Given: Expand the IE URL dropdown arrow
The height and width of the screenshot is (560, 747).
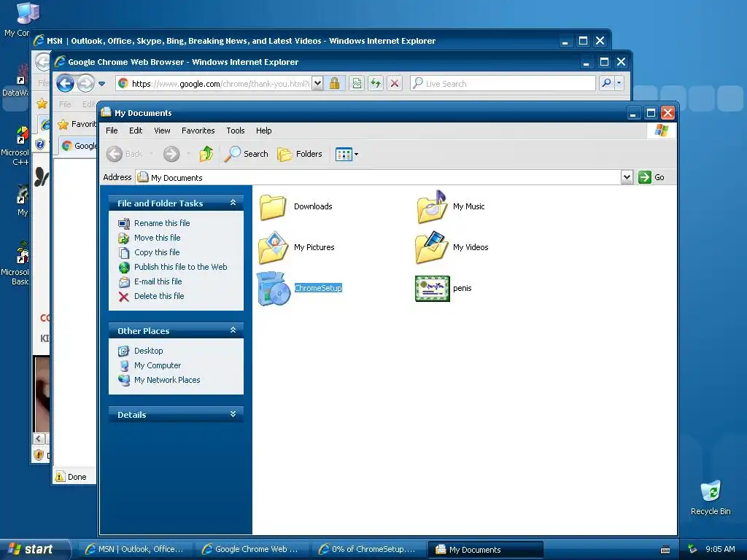Looking at the screenshot, I should (318, 84).
